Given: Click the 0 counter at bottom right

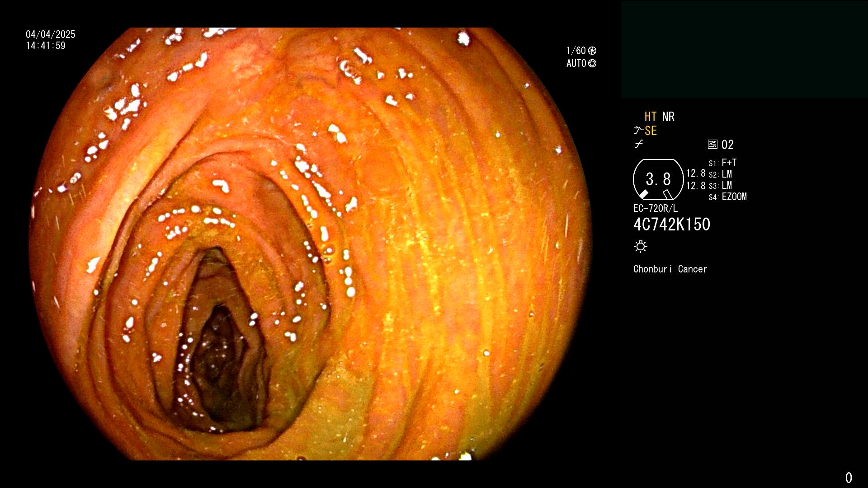Looking at the screenshot, I should coord(849,478).
